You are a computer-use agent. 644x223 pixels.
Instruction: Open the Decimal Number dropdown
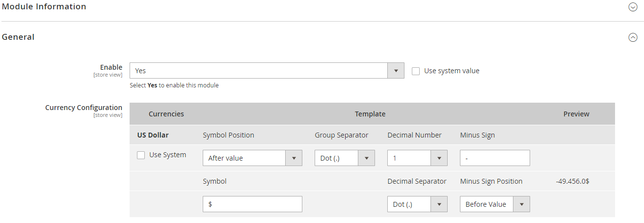pos(417,158)
